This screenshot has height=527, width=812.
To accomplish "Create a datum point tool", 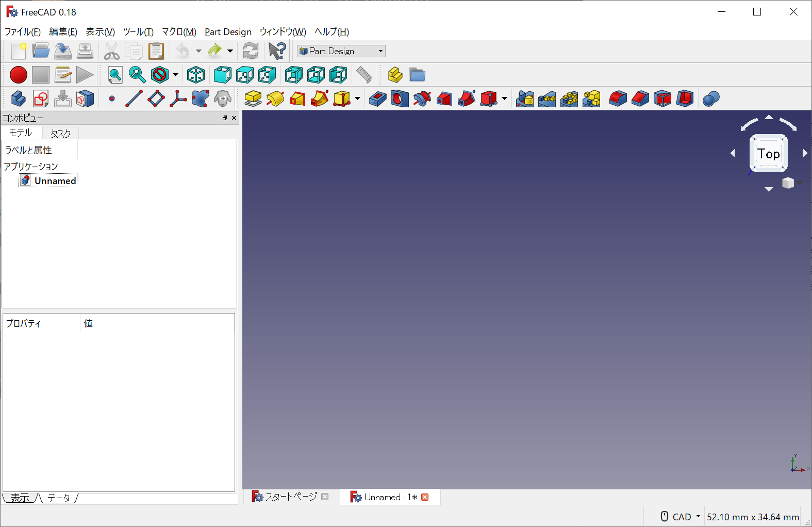I will point(112,98).
